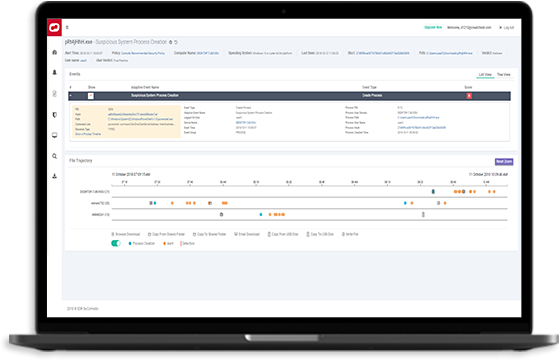Open the Welcome user account text
This screenshot has height=361, width=560.
pos(469,27)
